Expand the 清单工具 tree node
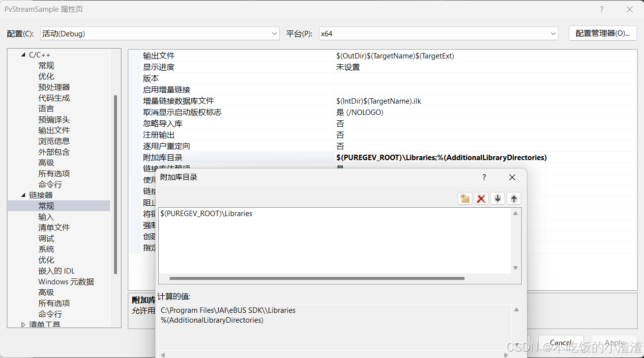Screen dimensions: 644x358 pos(23,324)
